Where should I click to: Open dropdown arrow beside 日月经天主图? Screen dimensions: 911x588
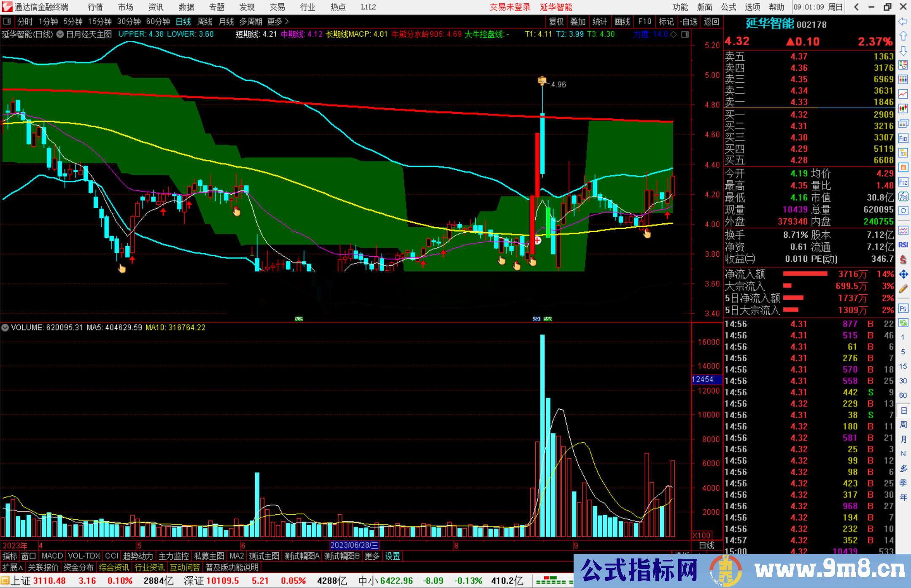tap(60, 35)
